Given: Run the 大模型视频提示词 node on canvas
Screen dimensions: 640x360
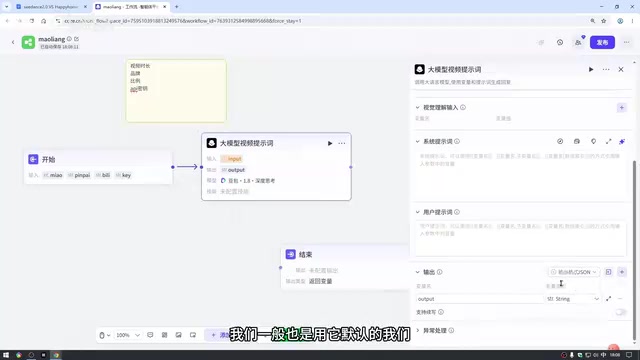Looking at the screenshot, I should tap(330, 144).
